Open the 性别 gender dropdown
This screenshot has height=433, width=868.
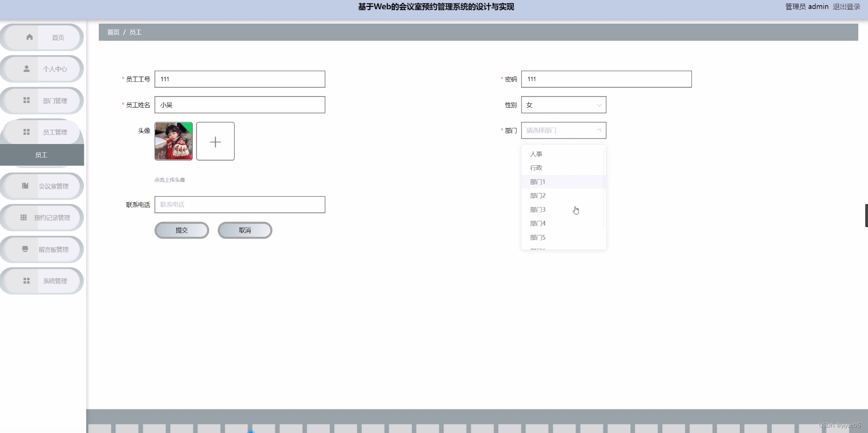point(563,105)
